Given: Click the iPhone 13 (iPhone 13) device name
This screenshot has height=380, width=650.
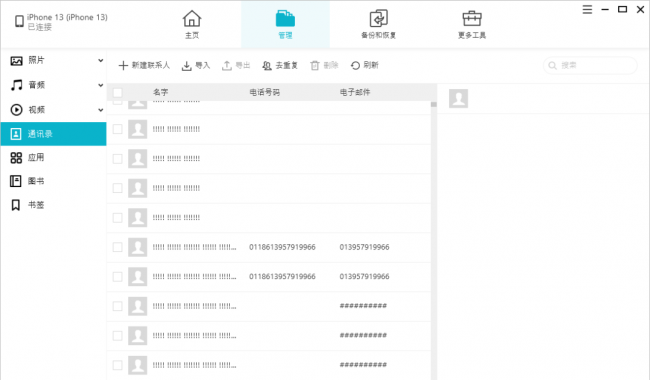Looking at the screenshot, I should coord(67,17).
